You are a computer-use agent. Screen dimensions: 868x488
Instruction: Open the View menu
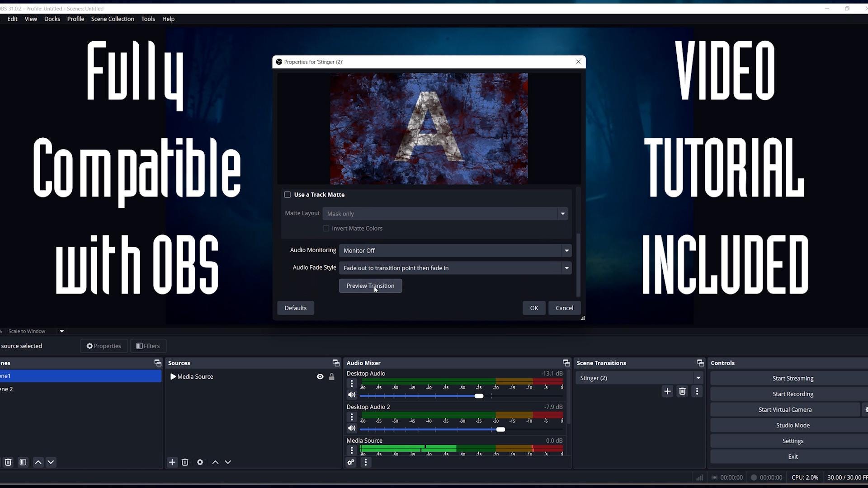click(31, 19)
